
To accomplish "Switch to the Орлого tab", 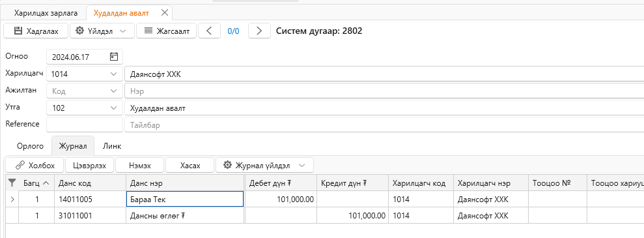I will pos(30,146).
